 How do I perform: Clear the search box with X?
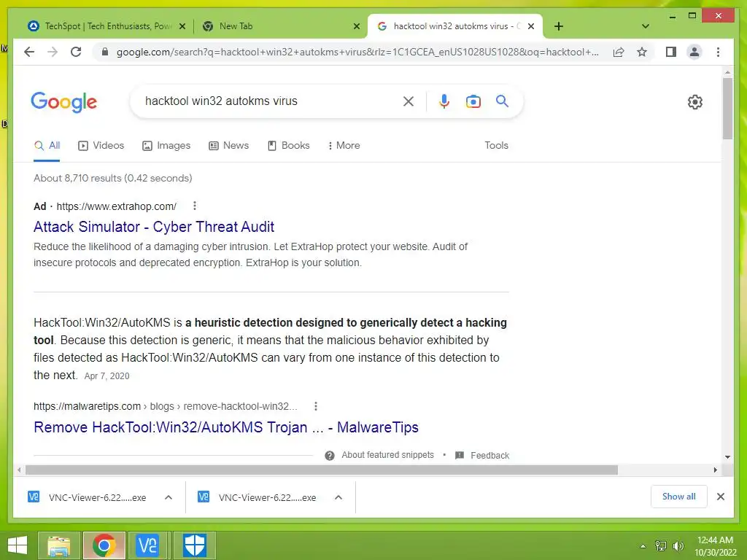(x=409, y=101)
